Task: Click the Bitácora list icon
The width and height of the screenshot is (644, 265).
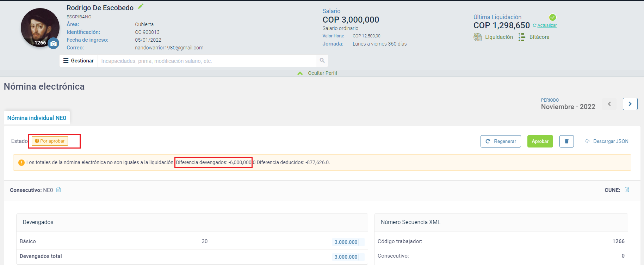Action: [x=522, y=37]
